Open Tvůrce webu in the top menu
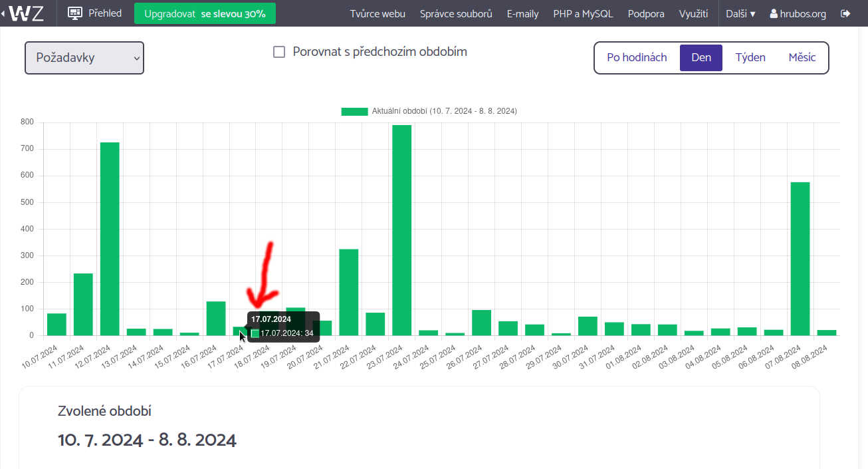868x469 pixels. coord(378,13)
